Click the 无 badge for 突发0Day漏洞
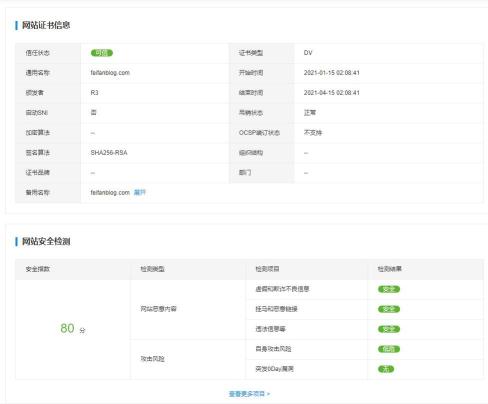Viewport: 488px width, 404px height. (386, 369)
